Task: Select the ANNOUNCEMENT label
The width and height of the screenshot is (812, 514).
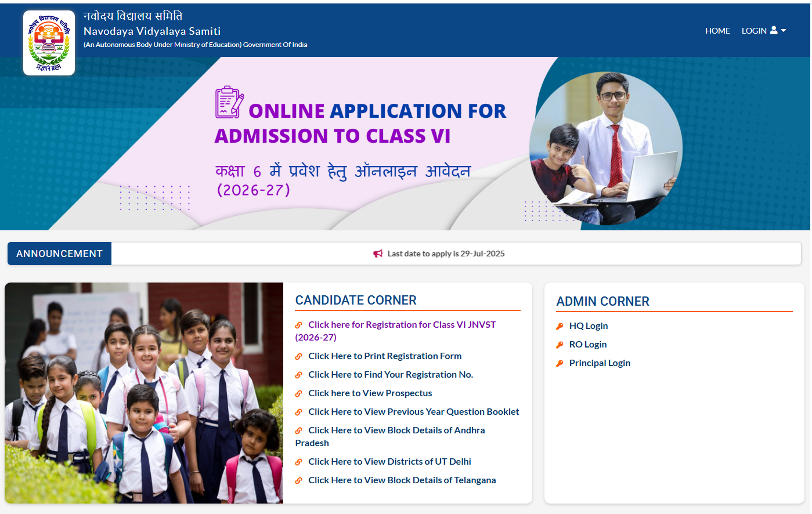Action: pos(59,254)
